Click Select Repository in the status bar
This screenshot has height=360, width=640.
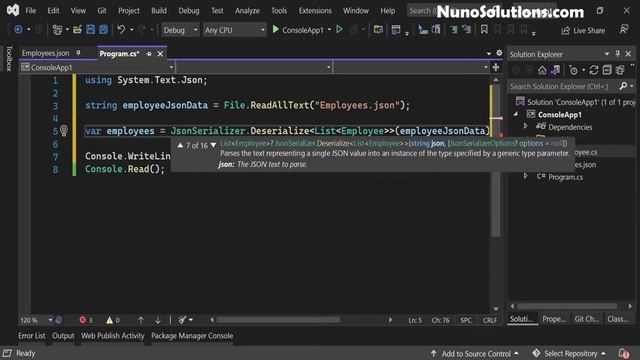(570, 353)
